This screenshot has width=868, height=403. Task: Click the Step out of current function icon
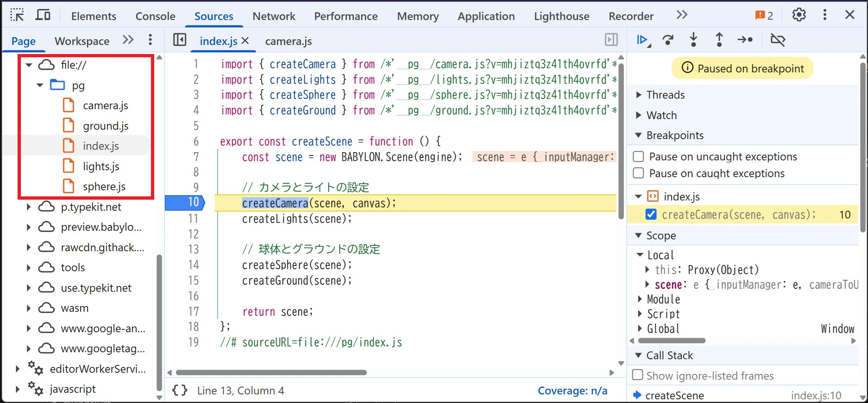point(719,40)
